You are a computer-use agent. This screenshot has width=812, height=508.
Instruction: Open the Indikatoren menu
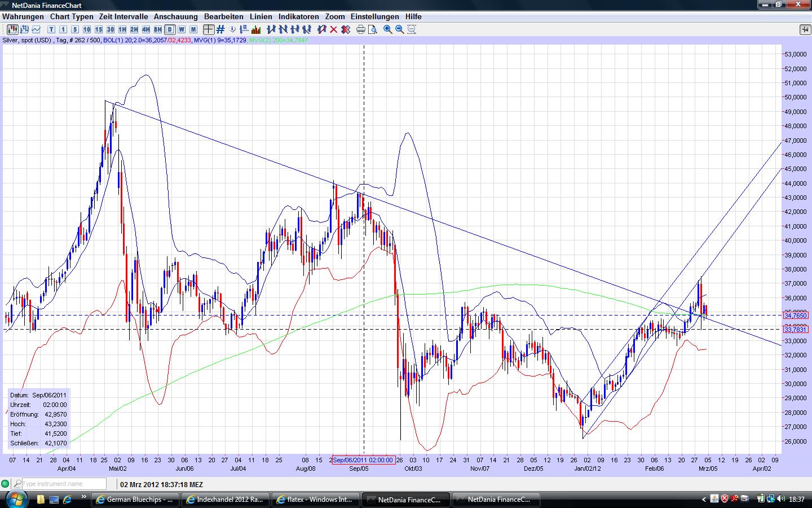299,16
